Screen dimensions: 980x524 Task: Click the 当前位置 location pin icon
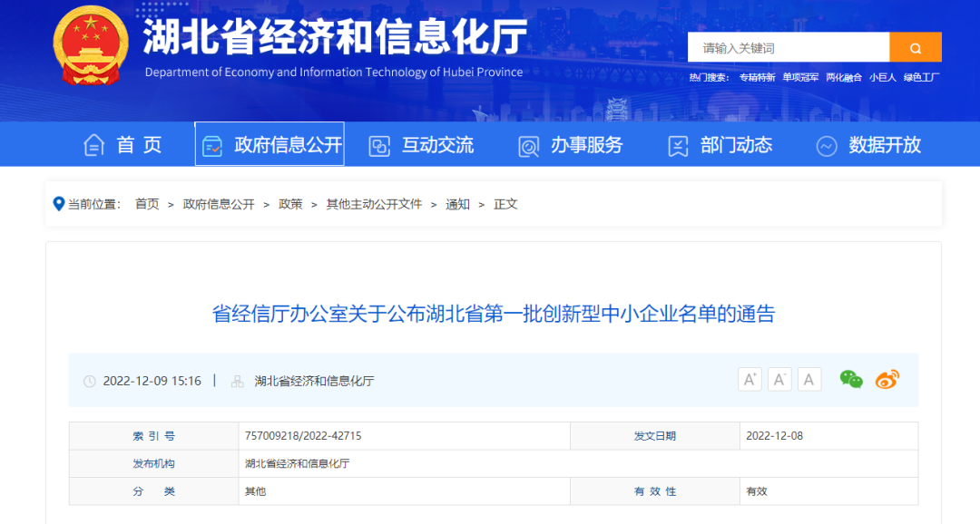[x=59, y=204]
